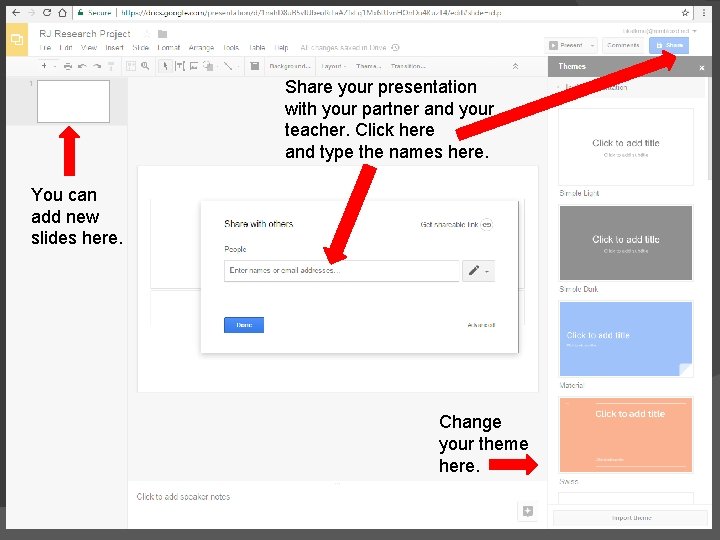This screenshot has width=720, height=540.
Task: Click Done in Share with others dialog
Action: point(244,325)
